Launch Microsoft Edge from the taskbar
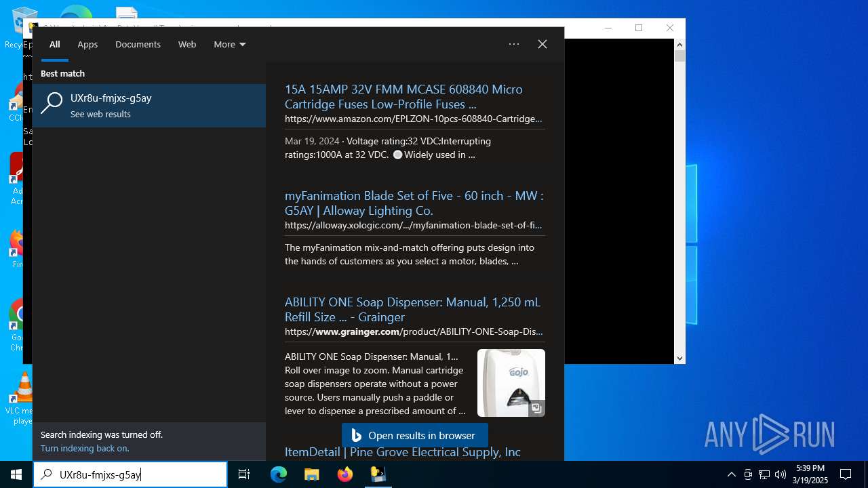This screenshot has height=488, width=868. click(279, 474)
